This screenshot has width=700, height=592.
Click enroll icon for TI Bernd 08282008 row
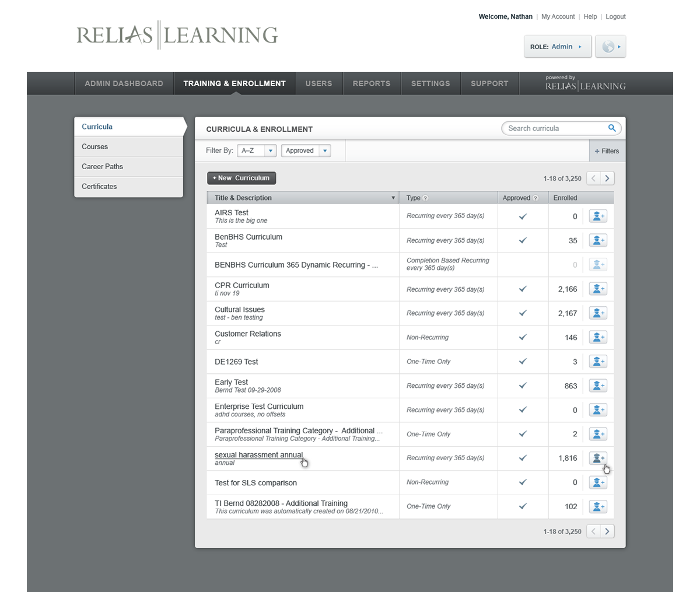(598, 506)
